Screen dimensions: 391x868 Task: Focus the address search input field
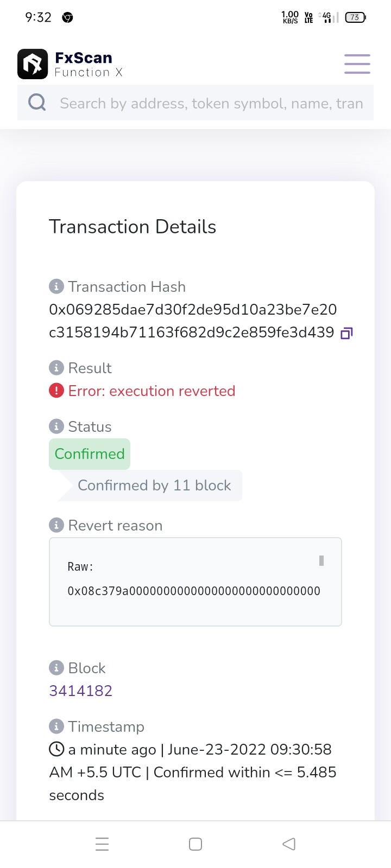point(211,103)
